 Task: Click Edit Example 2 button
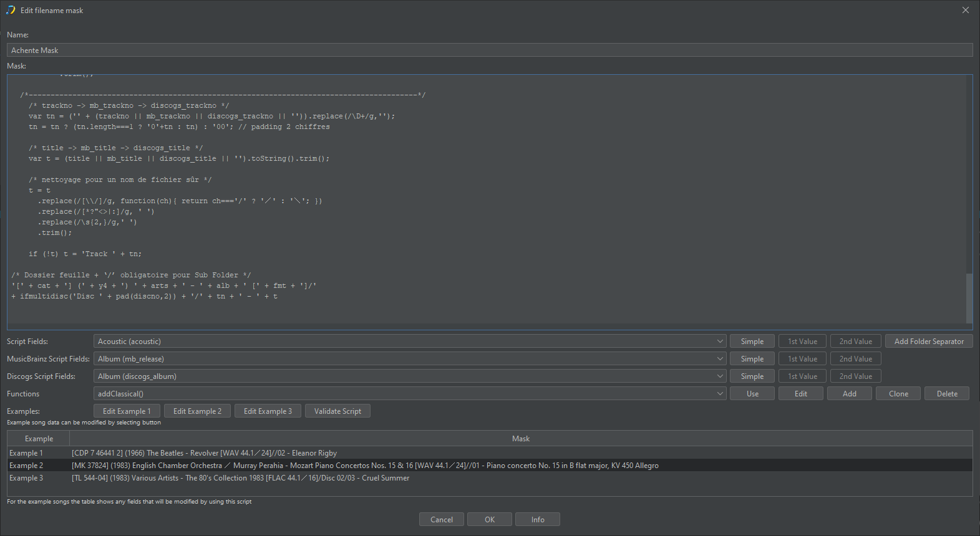[197, 411]
